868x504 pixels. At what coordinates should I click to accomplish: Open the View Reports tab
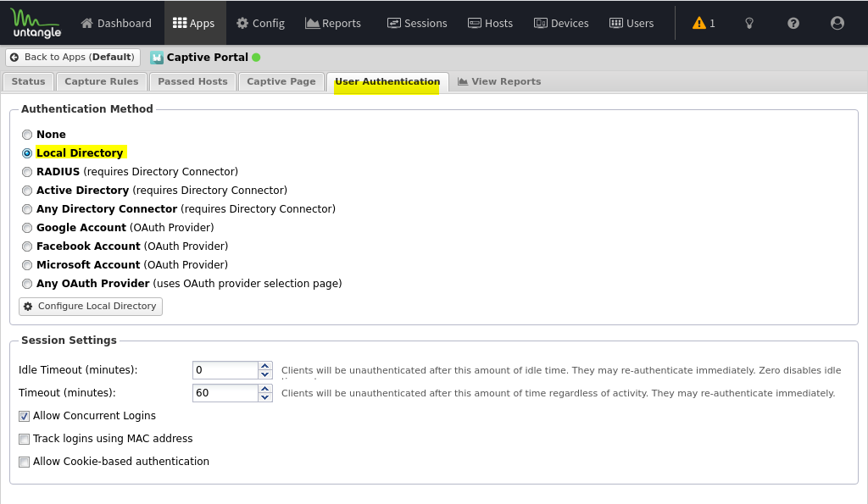(x=499, y=81)
